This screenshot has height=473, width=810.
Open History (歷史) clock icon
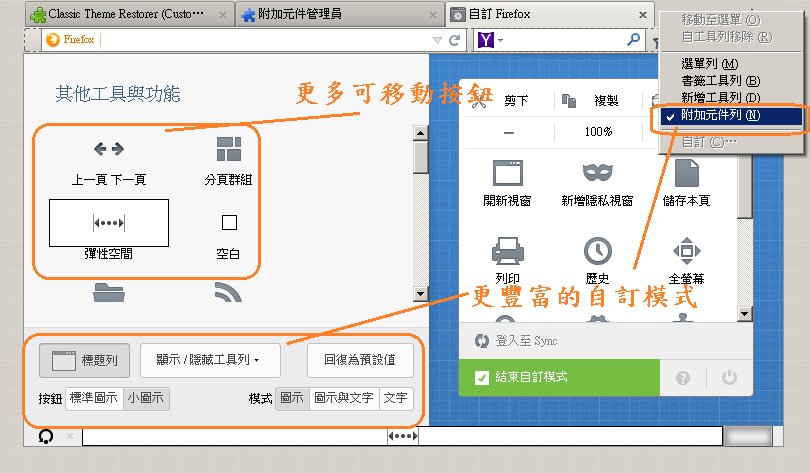(x=598, y=251)
